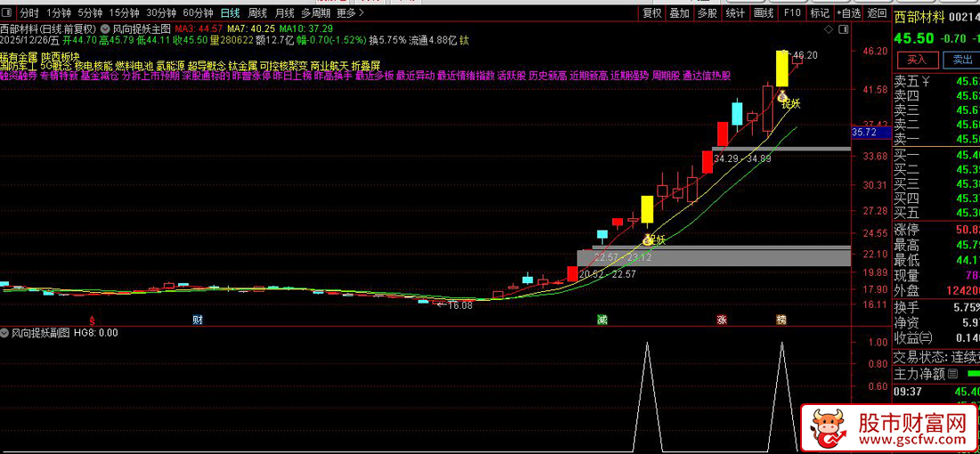Image resolution: width=980 pixels, height=454 pixels.
Task: Open the 复权 adjustment menu
Action: (652, 12)
